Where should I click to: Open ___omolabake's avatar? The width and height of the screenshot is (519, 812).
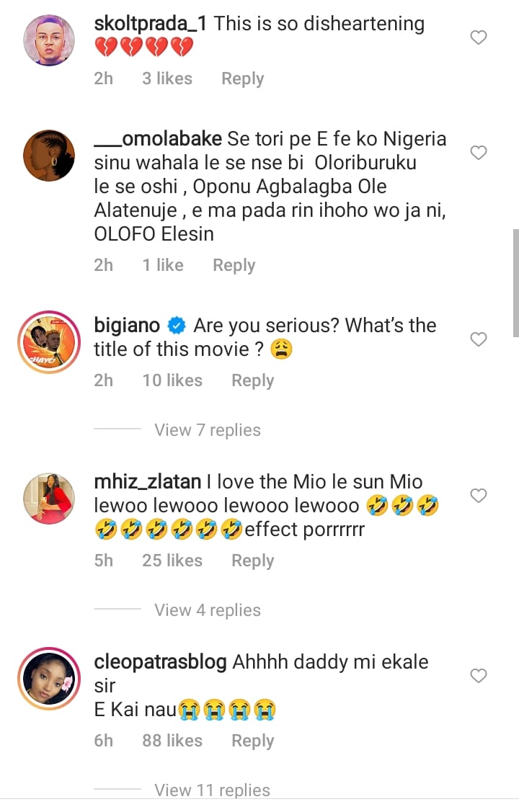coord(49,155)
